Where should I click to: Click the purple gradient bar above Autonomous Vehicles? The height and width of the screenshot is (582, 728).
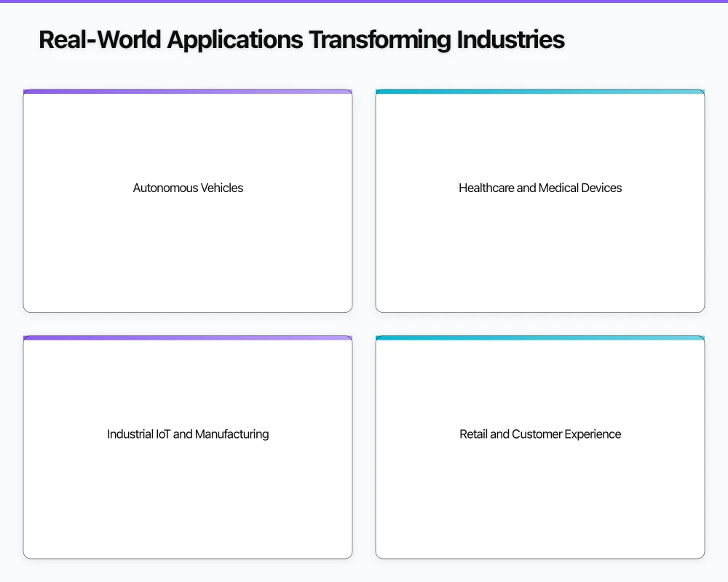(x=188, y=92)
